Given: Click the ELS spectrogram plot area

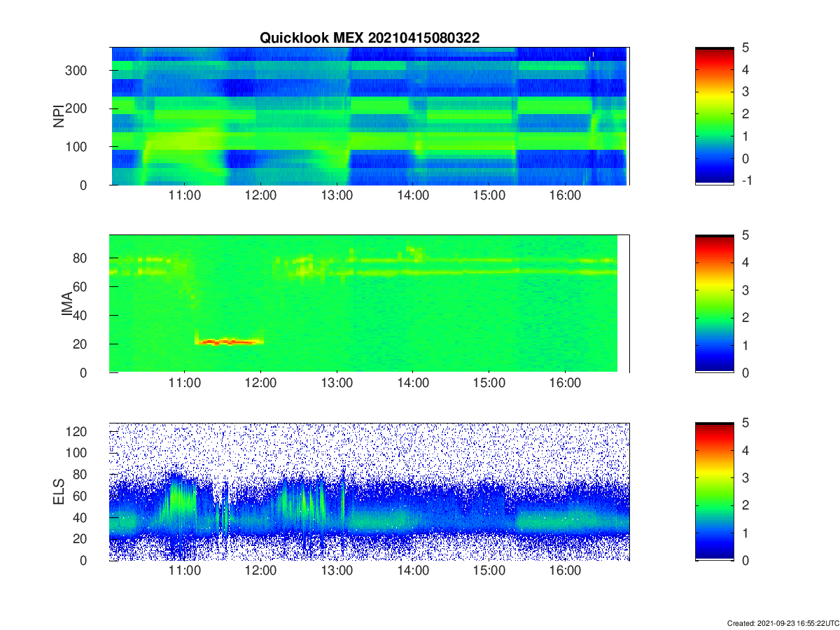Looking at the screenshot, I should click(370, 491).
